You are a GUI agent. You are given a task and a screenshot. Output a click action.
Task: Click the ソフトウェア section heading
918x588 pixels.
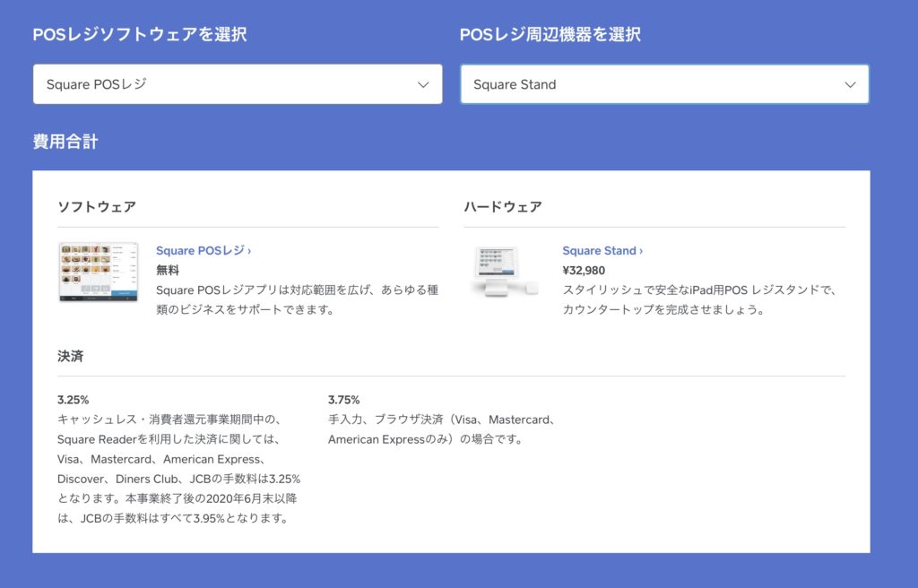[97, 207]
